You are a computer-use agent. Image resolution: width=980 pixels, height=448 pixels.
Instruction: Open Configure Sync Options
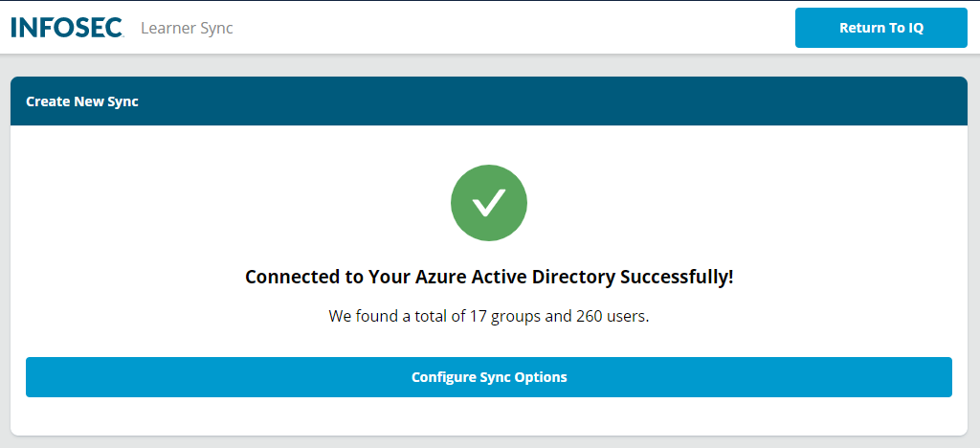pyautogui.click(x=489, y=377)
